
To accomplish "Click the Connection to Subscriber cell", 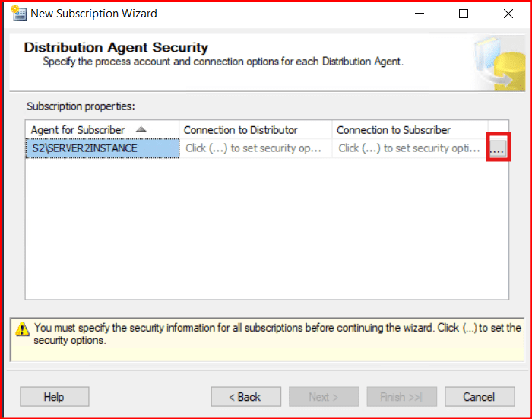I will (x=409, y=148).
